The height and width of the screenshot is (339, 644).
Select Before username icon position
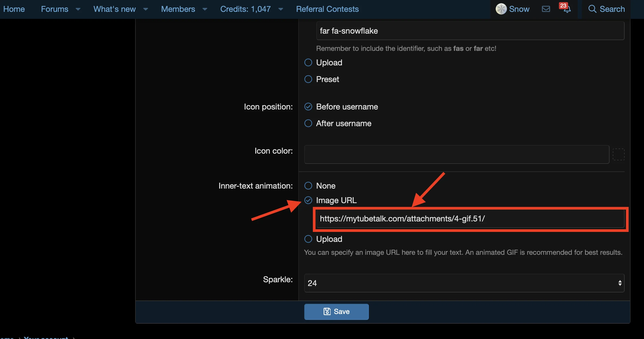[308, 107]
